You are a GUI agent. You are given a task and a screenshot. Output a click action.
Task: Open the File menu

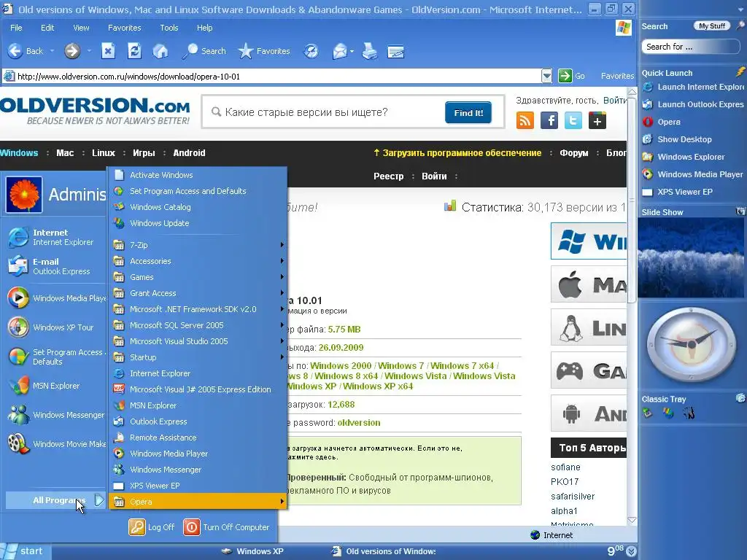pos(16,28)
